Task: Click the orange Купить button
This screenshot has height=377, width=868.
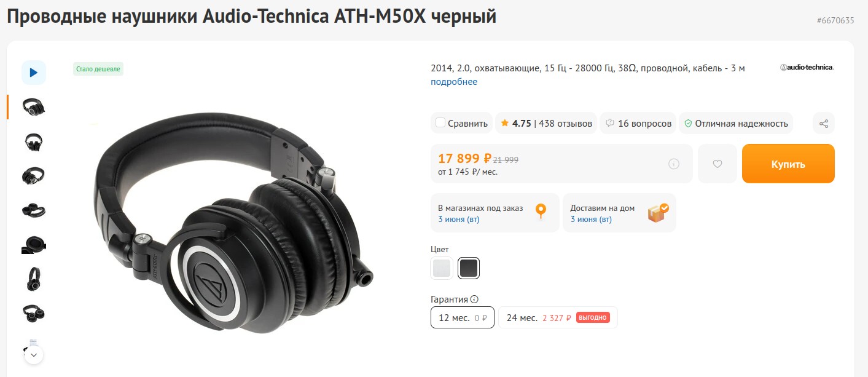Action: pyautogui.click(x=788, y=164)
